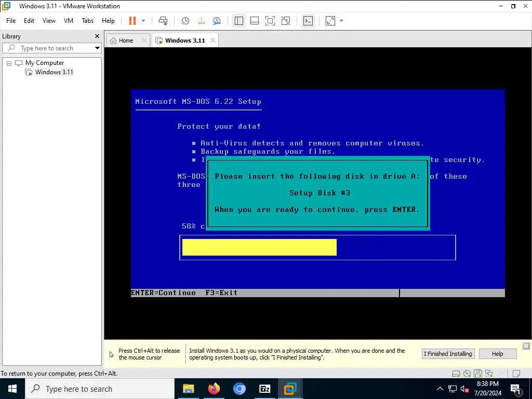Pause the virtual machine with the orange button
Image resolution: width=532 pixels, height=399 pixels.
[132, 21]
